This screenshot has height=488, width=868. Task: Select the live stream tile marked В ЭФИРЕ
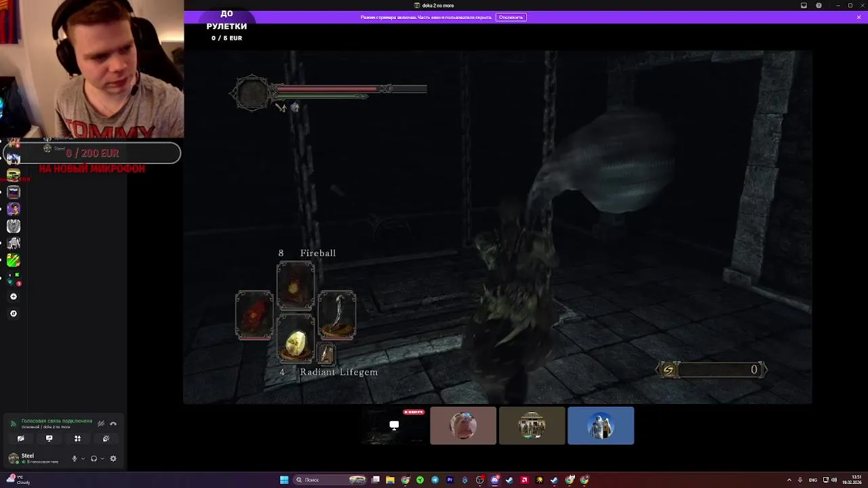394,426
